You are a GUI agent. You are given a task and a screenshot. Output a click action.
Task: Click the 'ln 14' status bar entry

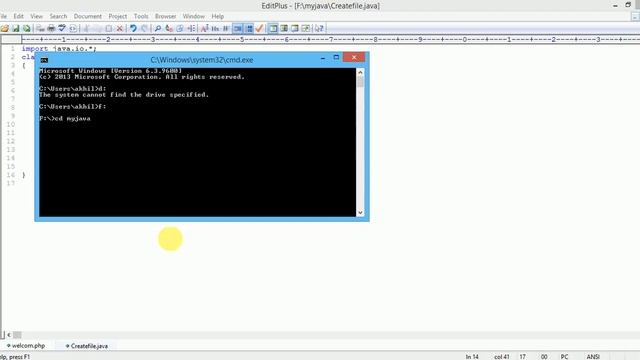472,356
